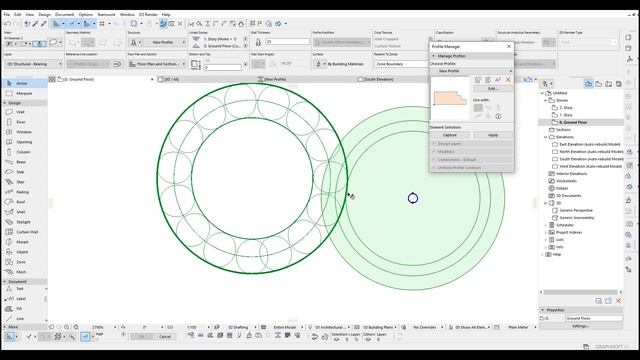This screenshot has width=640, height=360.
Task: Expand the Schedules node in Navigator
Action: [546, 225]
